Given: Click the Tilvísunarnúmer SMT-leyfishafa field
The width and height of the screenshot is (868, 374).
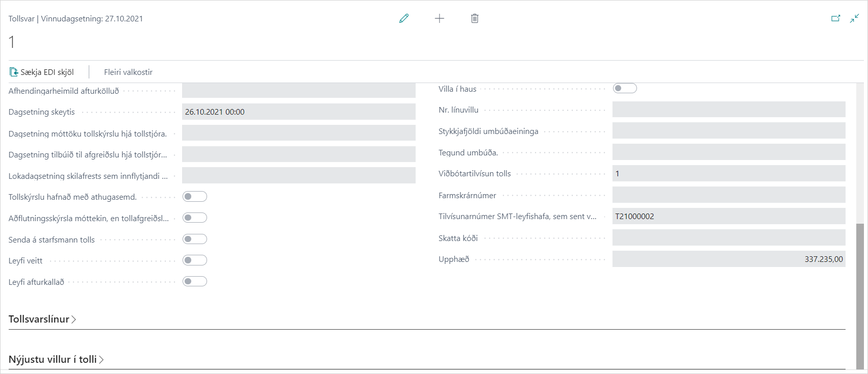Looking at the screenshot, I should pos(728,217).
